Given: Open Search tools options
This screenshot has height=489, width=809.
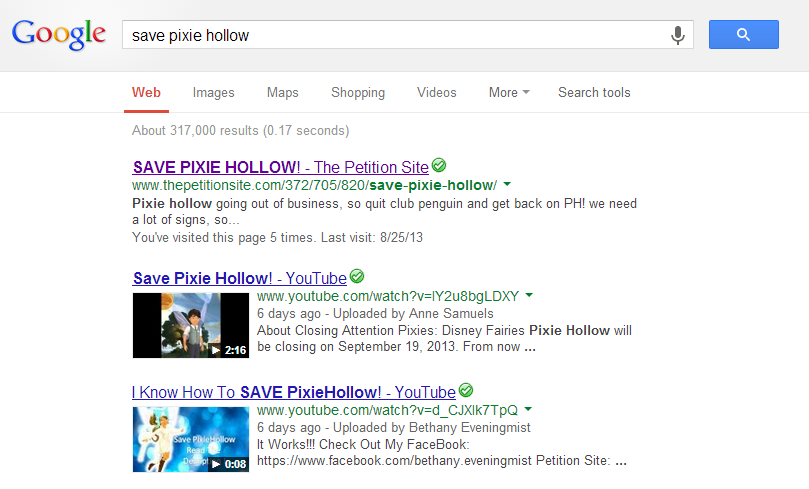Looking at the screenshot, I should 594,93.
